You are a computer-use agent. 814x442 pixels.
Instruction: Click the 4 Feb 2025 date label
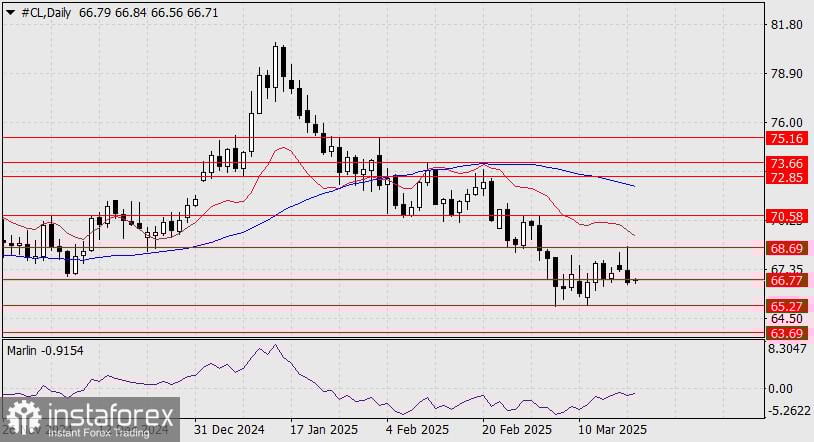tap(418, 430)
